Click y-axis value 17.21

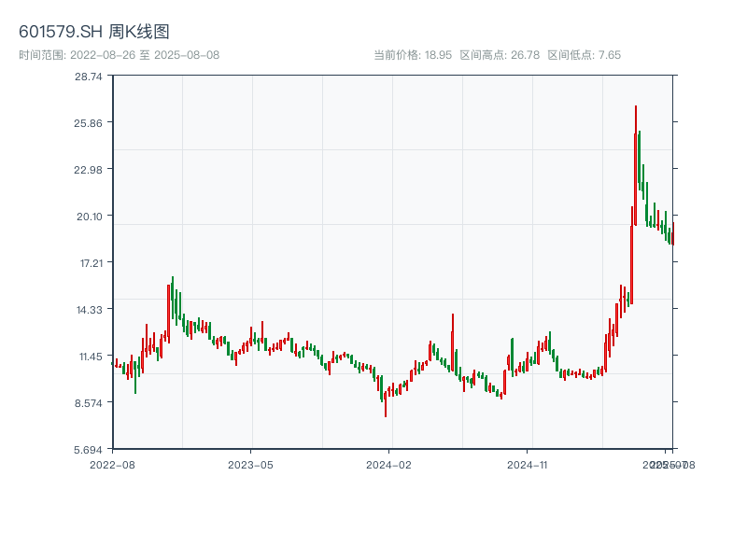click(x=91, y=263)
